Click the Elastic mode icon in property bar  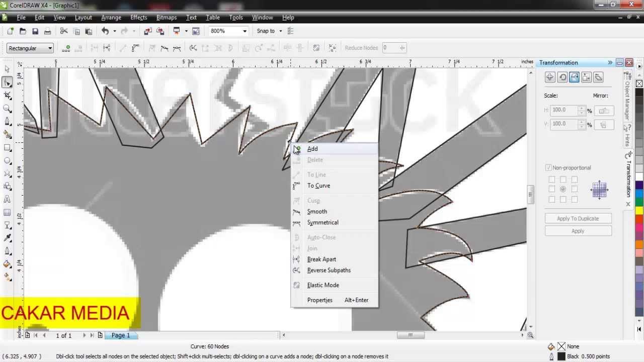(x=316, y=48)
